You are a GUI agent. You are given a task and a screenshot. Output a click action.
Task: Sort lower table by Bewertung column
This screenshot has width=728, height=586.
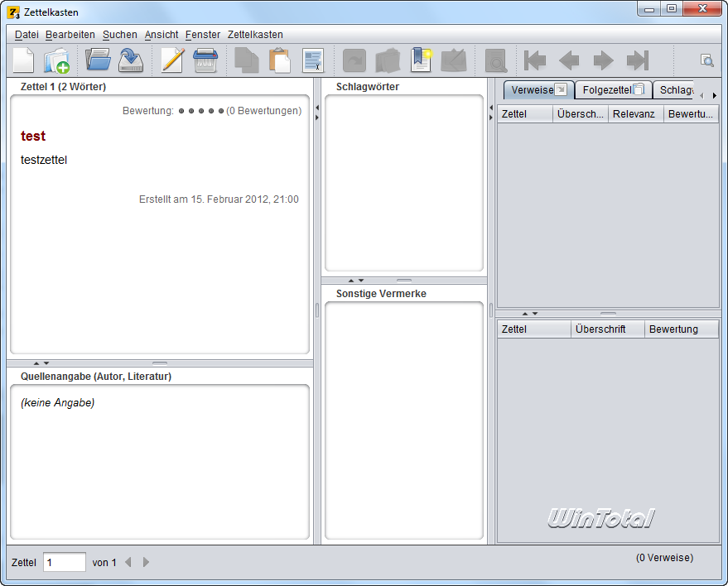(681, 329)
